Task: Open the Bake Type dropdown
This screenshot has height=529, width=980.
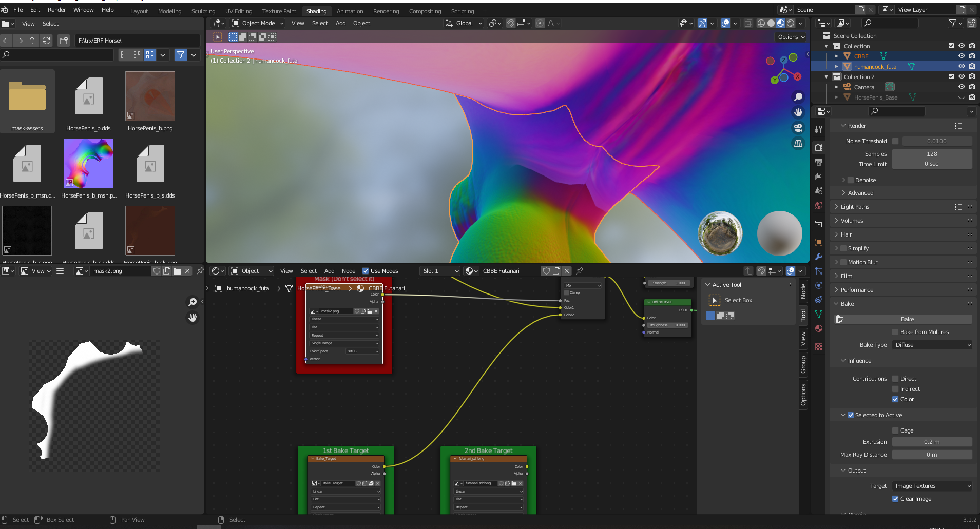Action: pos(932,345)
